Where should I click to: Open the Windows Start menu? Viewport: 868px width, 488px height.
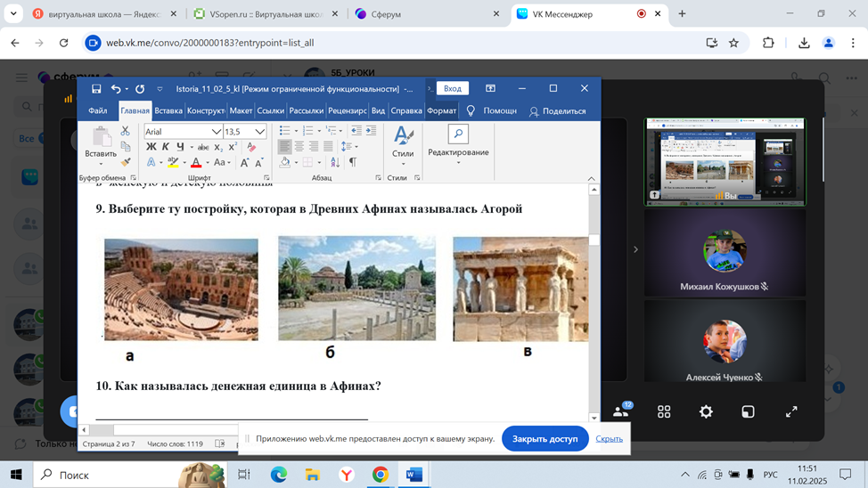click(17, 475)
